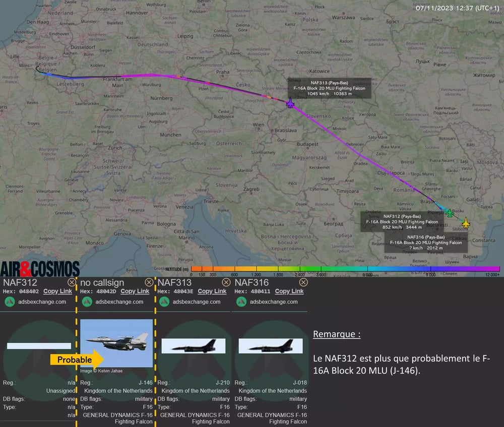Click the 'Unassigned' text in NAF312 panel
The width and height of the screenshot is (504, 427).
(x=61, y=391)
